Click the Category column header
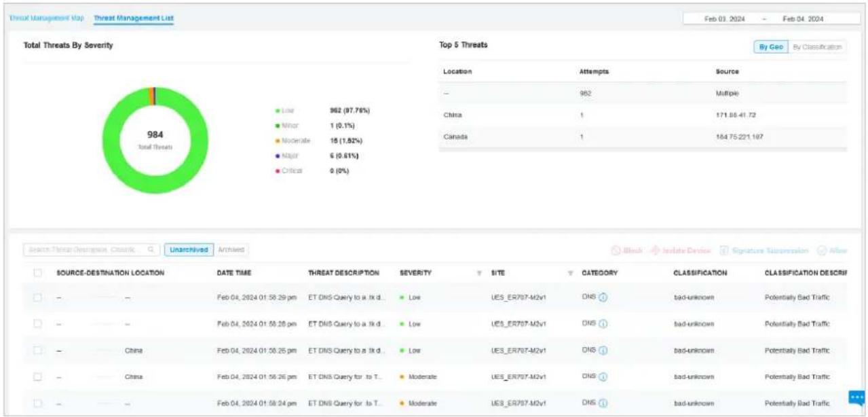 click(x=600, y=273)
